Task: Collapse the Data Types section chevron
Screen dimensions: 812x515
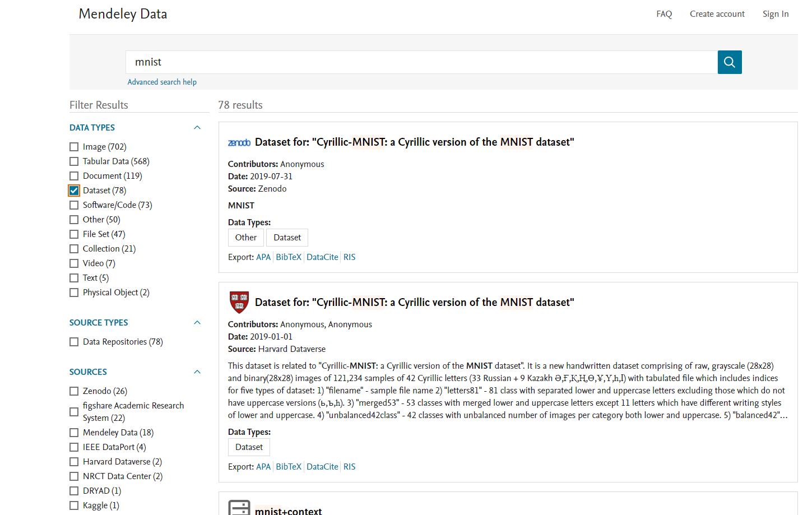Action: (x=197, y=128)
